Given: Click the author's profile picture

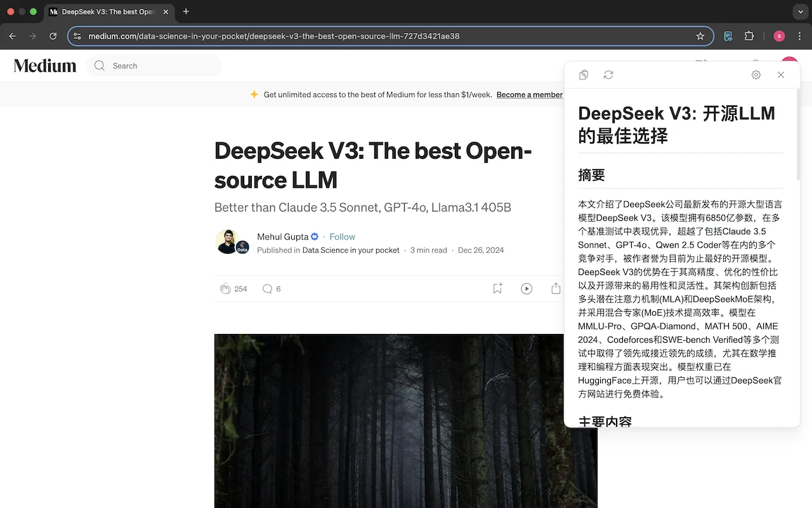Looking at the screenshot, I should click(x=227, y=242).
